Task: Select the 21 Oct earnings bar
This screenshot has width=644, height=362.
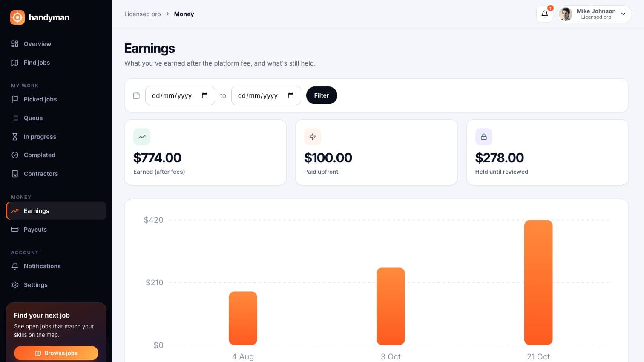Action: tap(538, 282)
